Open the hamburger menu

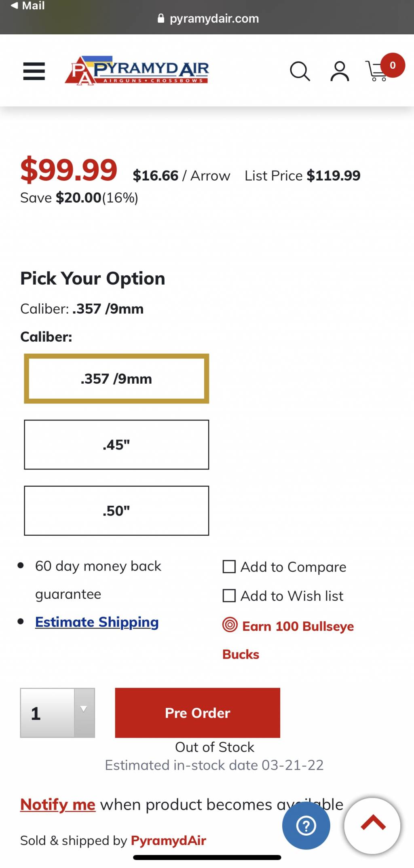tap(34, 71)
